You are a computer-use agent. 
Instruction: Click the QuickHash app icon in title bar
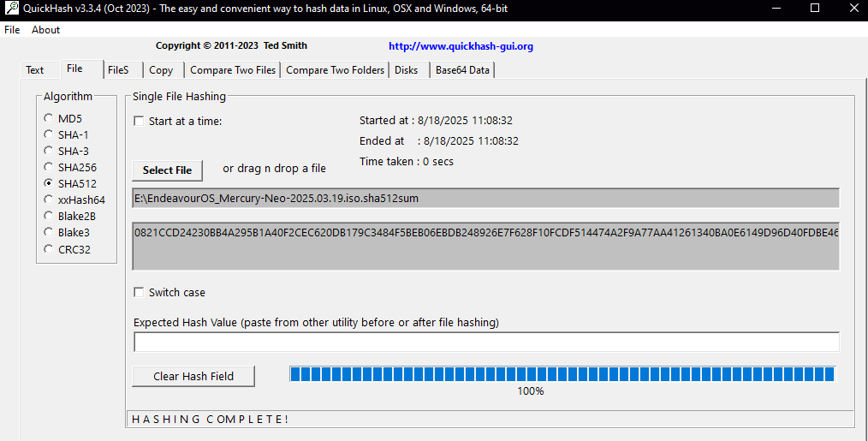click(x=10, y=8)
